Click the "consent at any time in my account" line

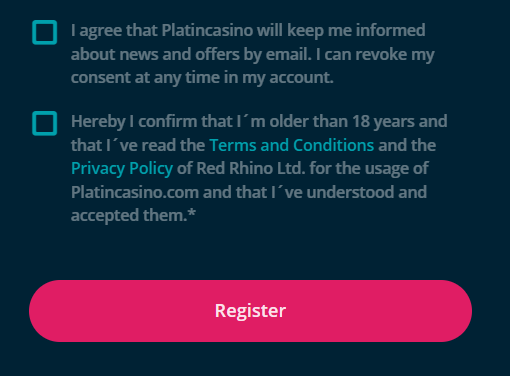point(202,78)
